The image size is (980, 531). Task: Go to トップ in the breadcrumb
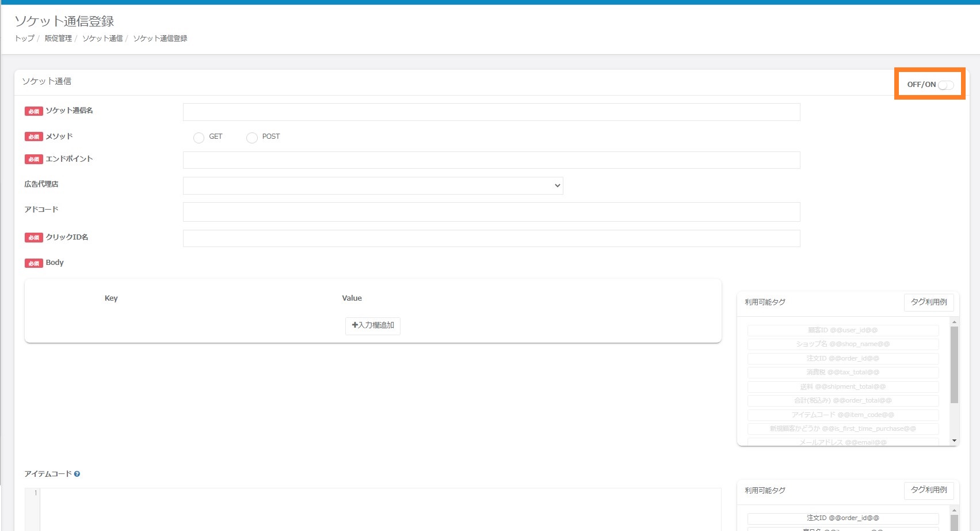24,39
